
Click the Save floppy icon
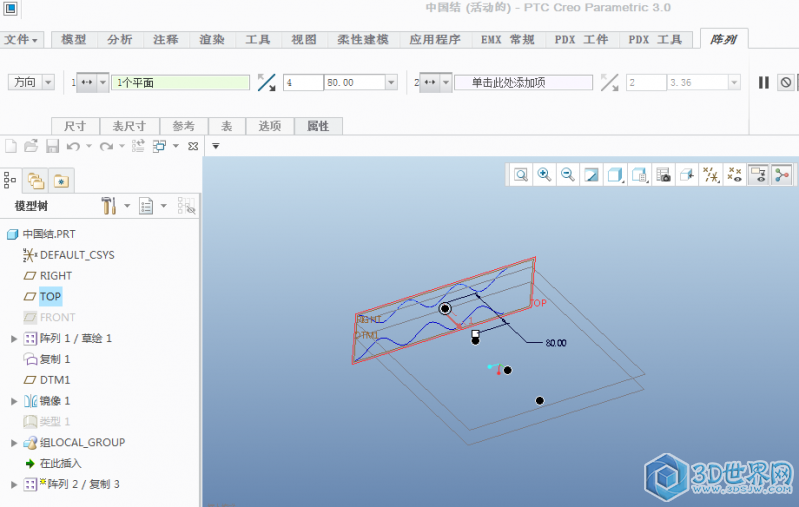[52, 146]
